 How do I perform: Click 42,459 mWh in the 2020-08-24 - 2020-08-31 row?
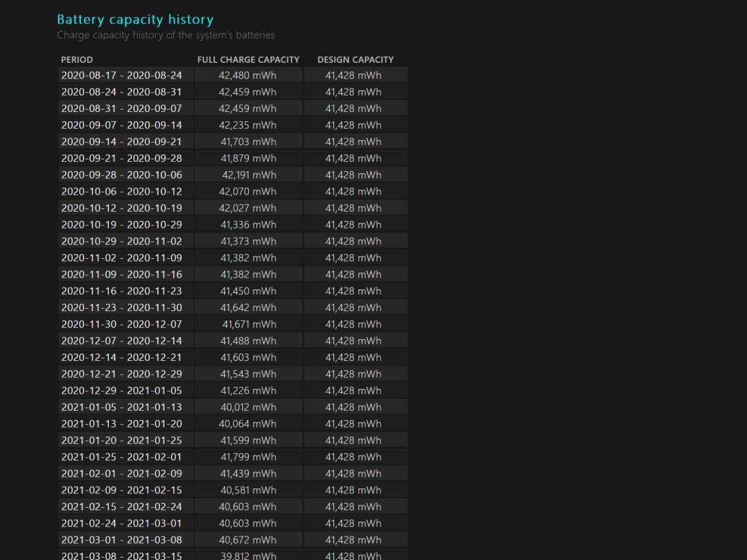click(248, 92)
